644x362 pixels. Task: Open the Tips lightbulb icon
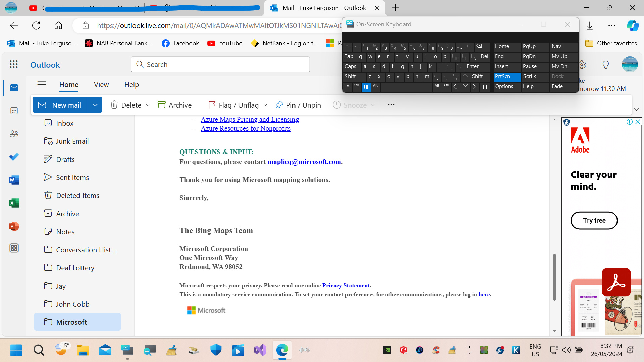click(606, 65)
